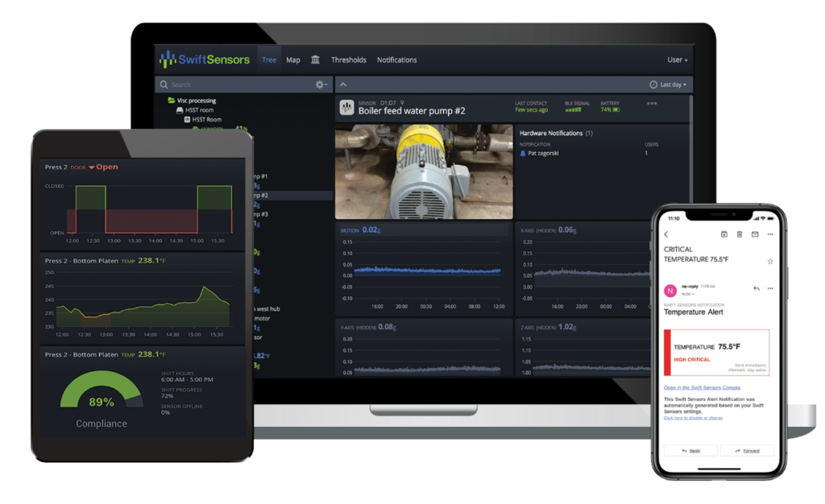825x504 pixels.
Task: Tap the archive icon in phone email
Action: point(724,234)
